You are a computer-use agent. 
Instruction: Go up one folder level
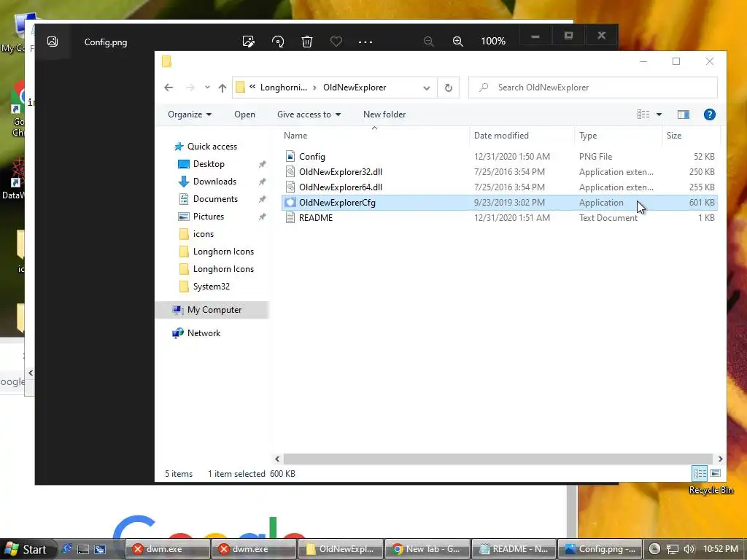coord(222,87)
